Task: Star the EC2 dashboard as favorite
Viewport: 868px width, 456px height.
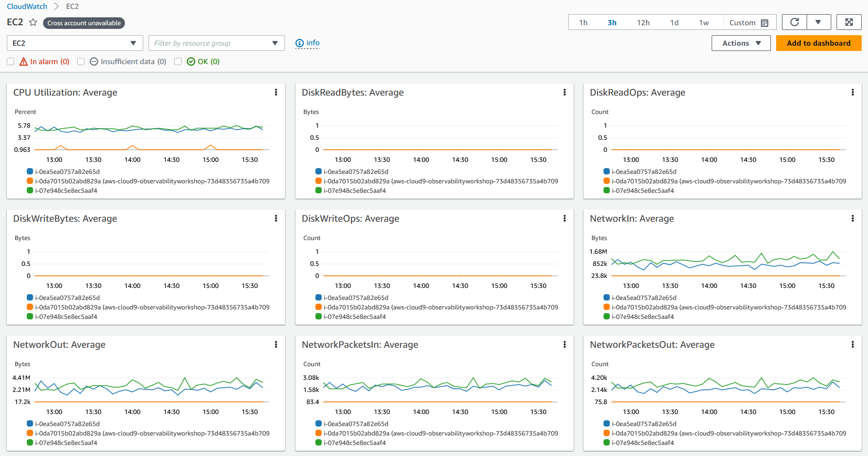Action: tap(33, 22)
